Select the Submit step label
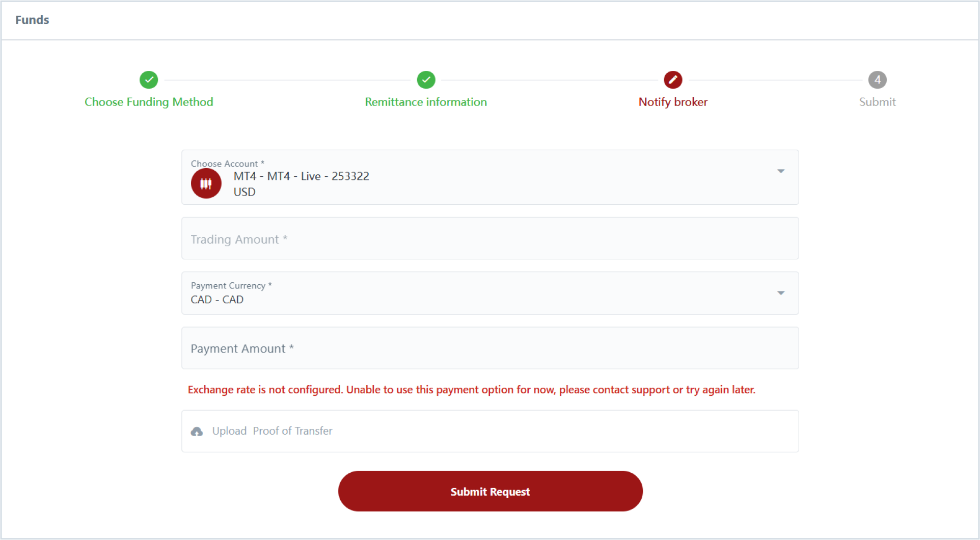The image size is (980, 540). click(877, 102)
